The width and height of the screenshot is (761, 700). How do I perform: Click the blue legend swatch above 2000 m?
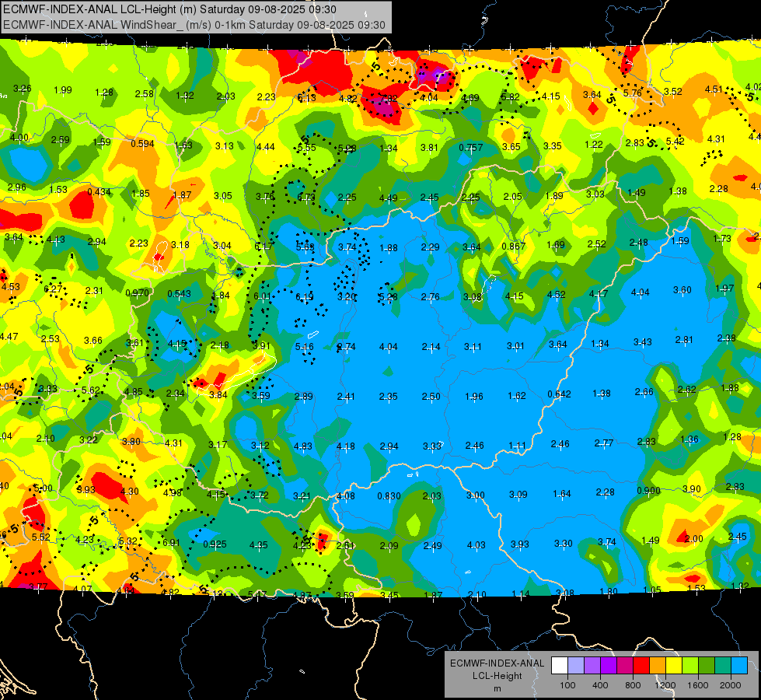point(739,666)
